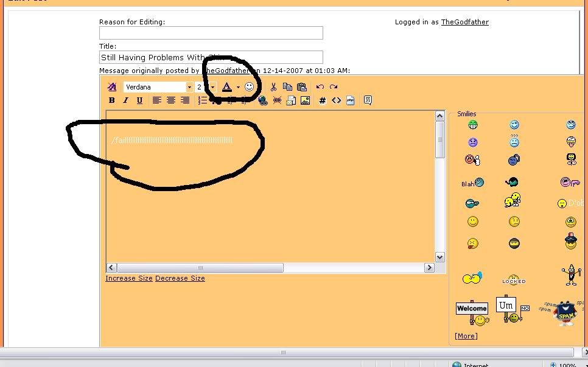Viewport: 588px width, 367px height.
Task: Insert an image using the picture icon
Action: [x=305, y=100]
